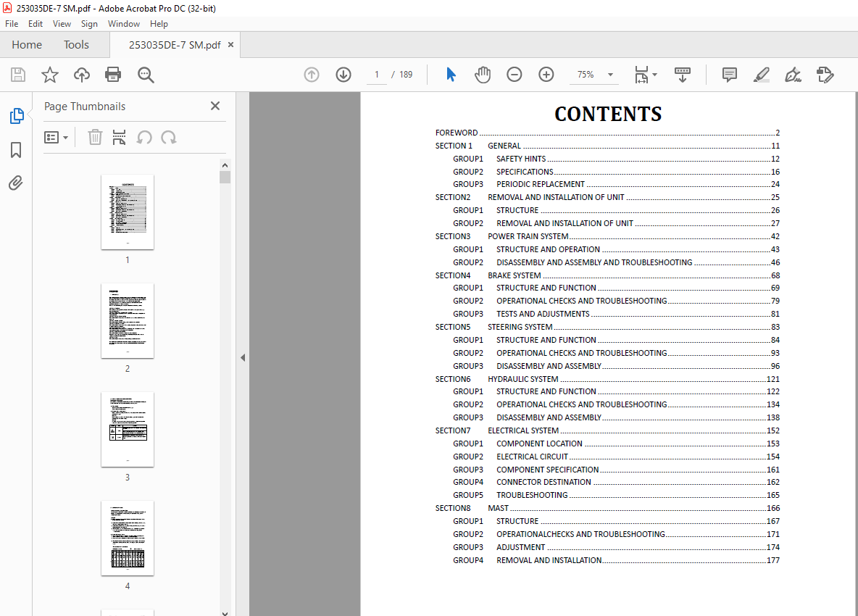Click the read mode keyboard icon
This screenshot has height=616, width=858.
683,75
